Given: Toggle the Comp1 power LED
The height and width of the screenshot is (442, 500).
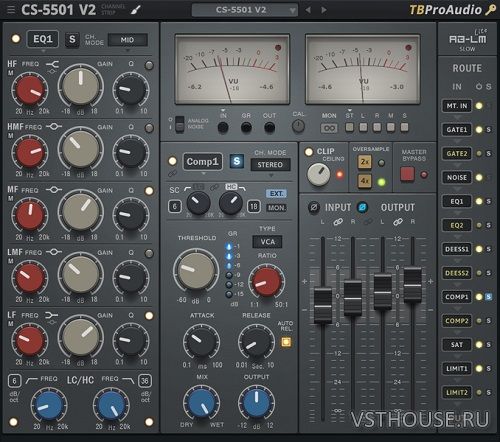Looking at the screenshot, I should tap(172, 161).
